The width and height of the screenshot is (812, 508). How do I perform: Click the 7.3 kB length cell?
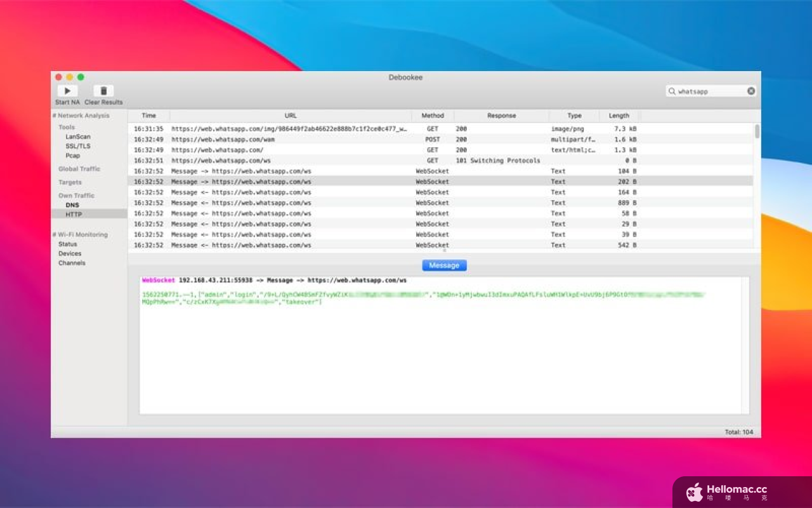[625, 129]
